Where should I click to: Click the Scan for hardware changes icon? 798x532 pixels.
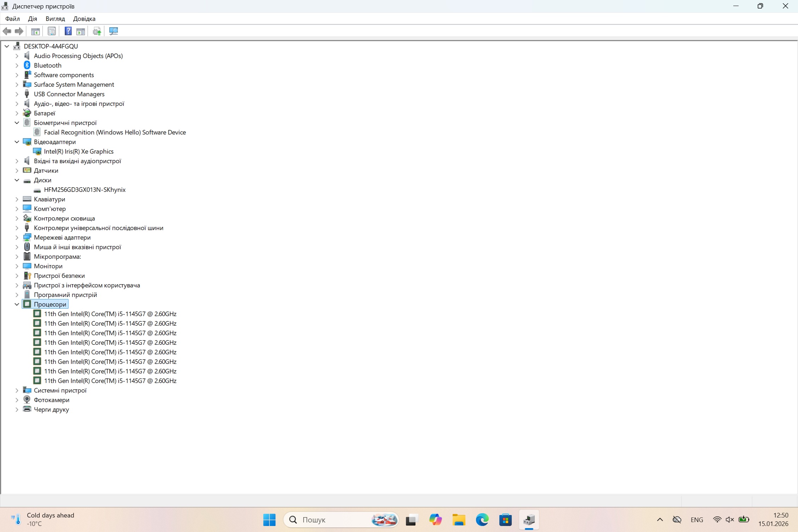(x=114, y=31)
